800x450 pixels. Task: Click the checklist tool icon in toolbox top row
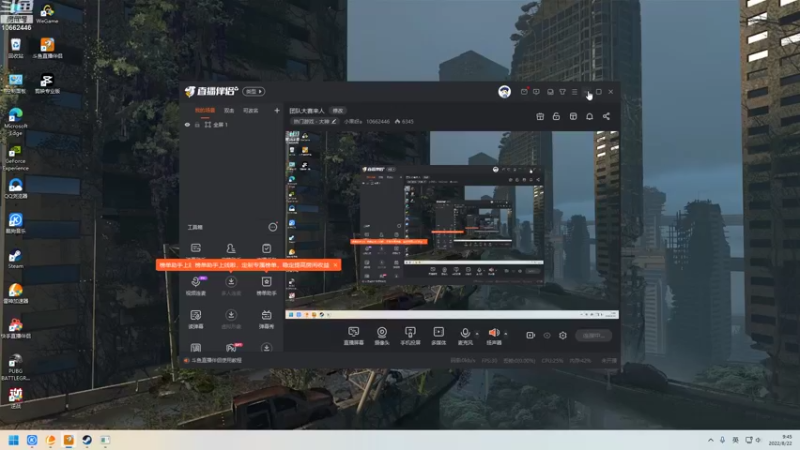click(x=266, y=248)
